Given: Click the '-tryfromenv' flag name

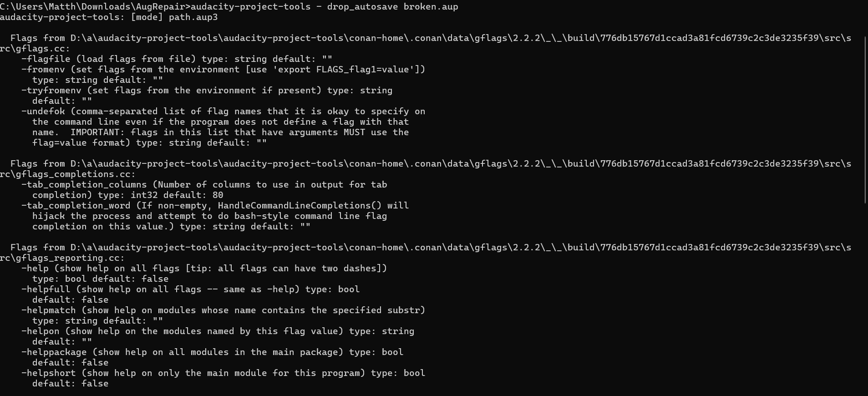Looking at the screenshot, I should pos(51,91).
